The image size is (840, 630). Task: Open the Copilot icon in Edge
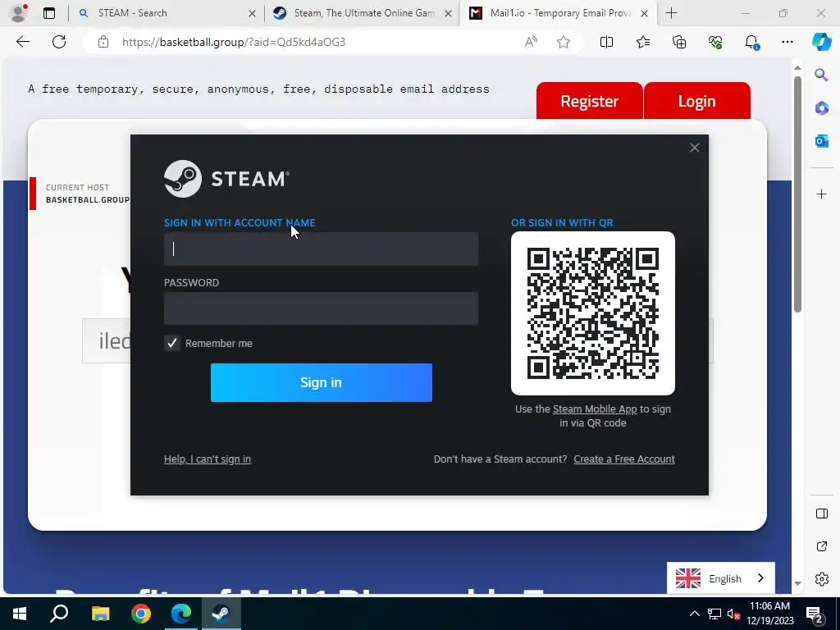[821, 42]
